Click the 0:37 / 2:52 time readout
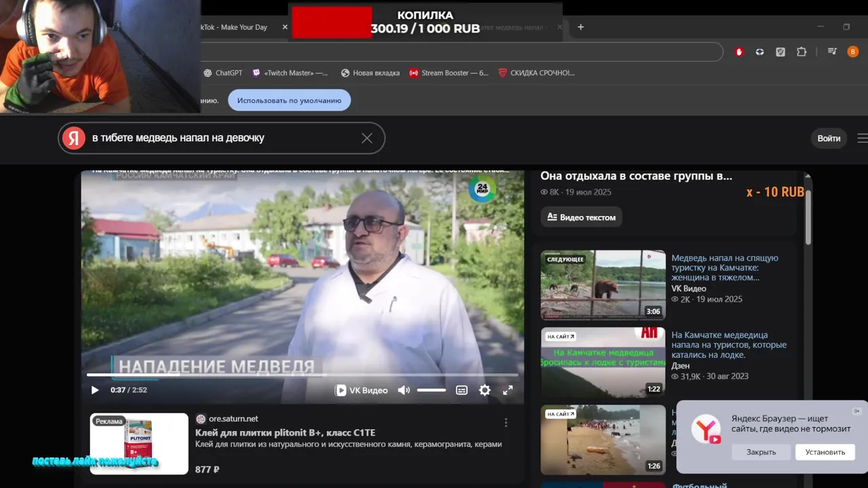This screenshot has height=488, width=868. (129, 390)
